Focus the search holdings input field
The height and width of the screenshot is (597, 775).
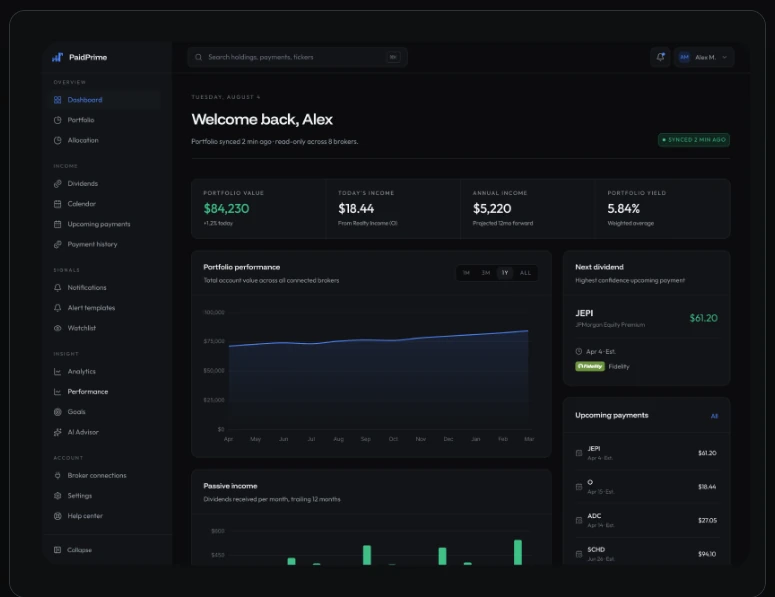point(297,57)
